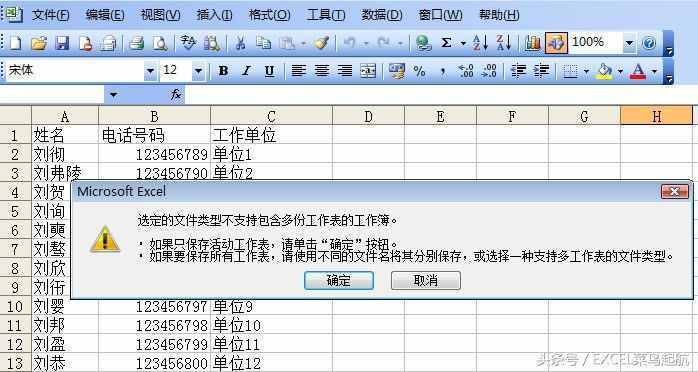Click the Print icon in toolbar
Screen dimensions: 698x372
[136, 43]
